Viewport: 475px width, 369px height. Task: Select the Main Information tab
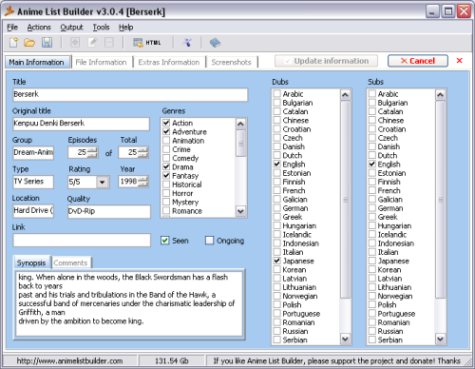[x=37, y=62]
